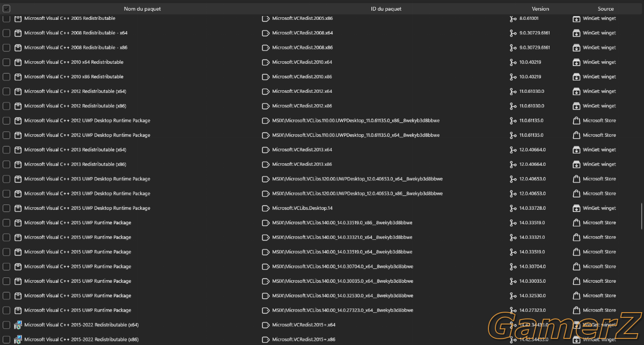644x345 pixels.
Task: Click the ID Microsoft.VCRedist.2013.x64
Action: (302, 150)
